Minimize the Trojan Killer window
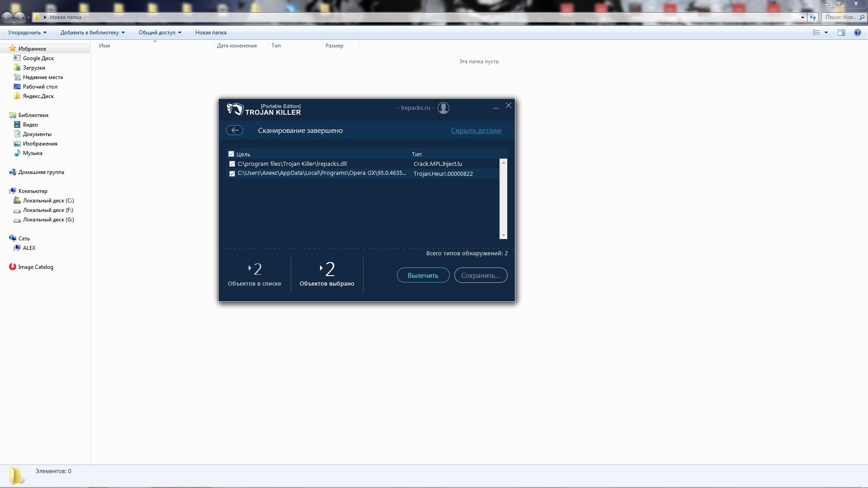The image size is (868, 488). 496,108
